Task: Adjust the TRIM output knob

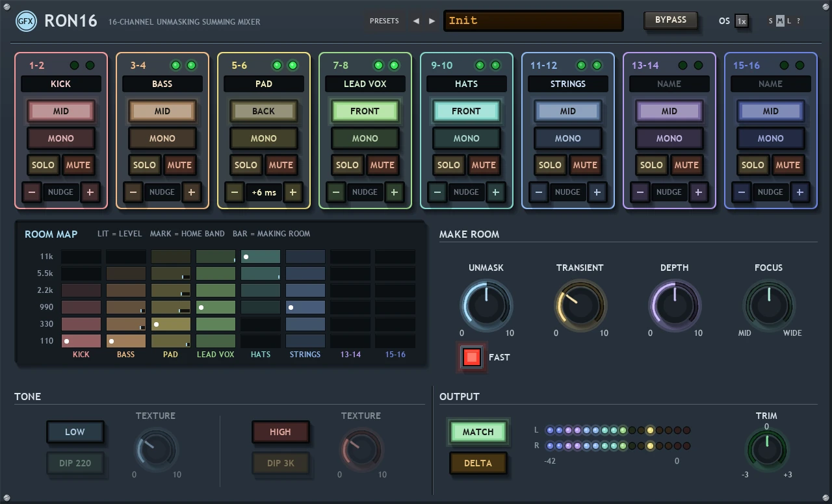Action: 766,451
